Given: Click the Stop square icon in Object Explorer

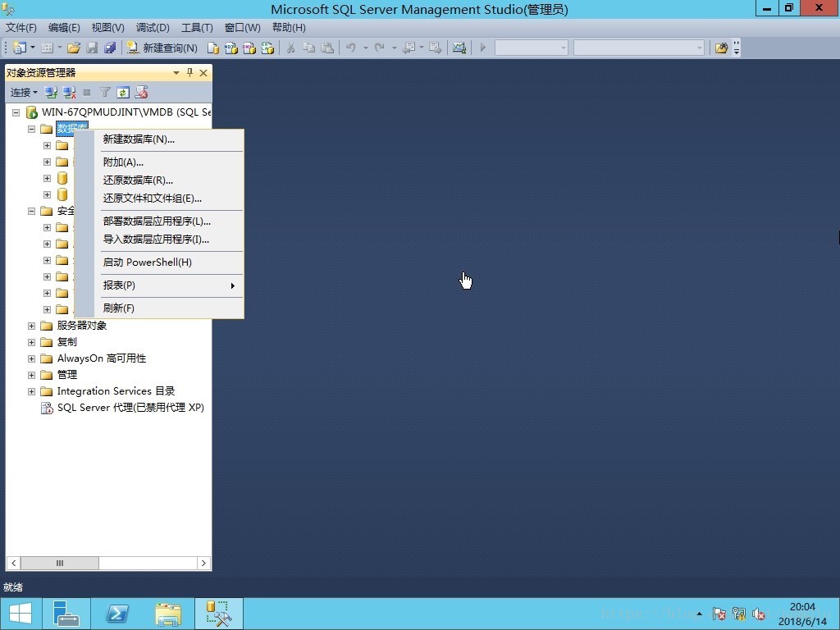Looking at the screenshot, I should 87,92.
